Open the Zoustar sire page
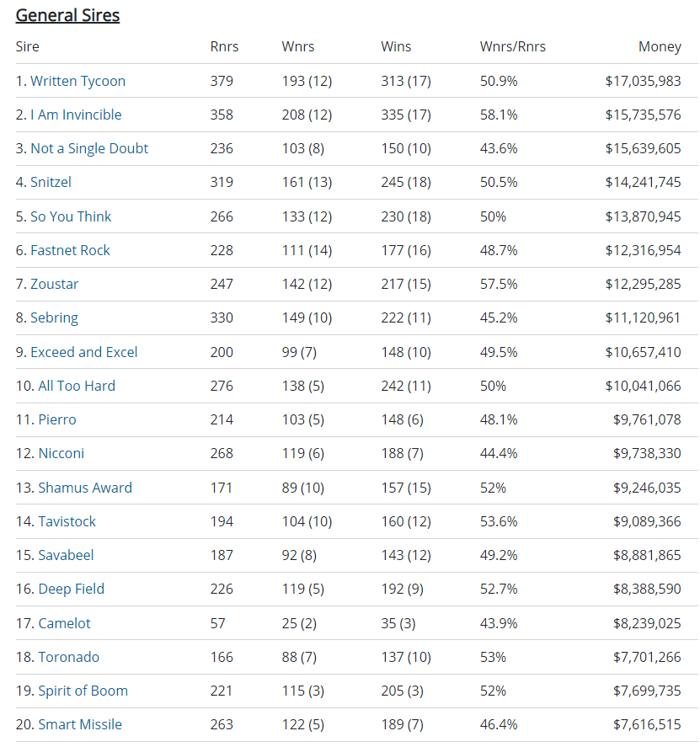Viewport: 700px width, 747px height. (55, 284)
